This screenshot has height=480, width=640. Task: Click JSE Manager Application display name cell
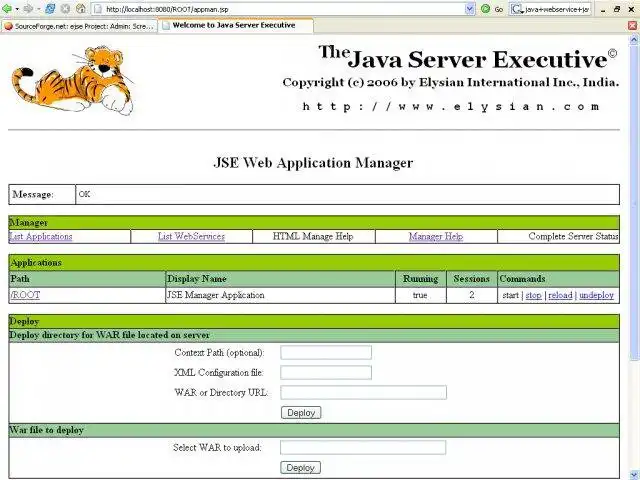tap(280, 295)
